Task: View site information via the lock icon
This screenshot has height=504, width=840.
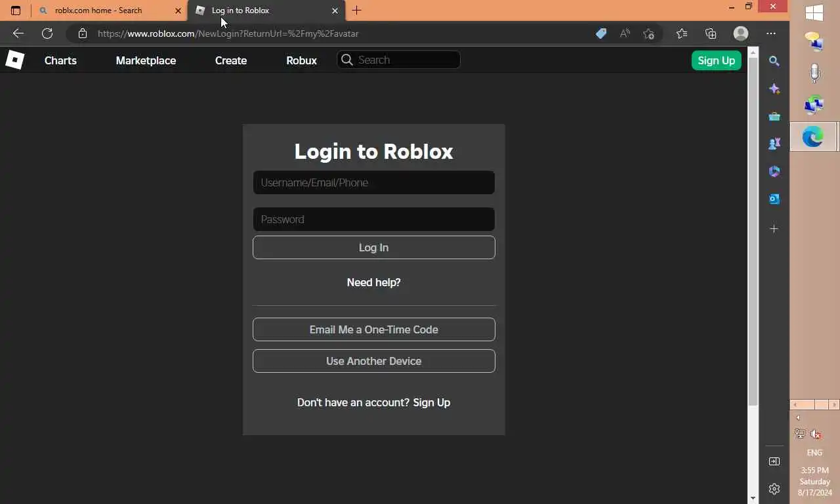Action: [82, 33]
